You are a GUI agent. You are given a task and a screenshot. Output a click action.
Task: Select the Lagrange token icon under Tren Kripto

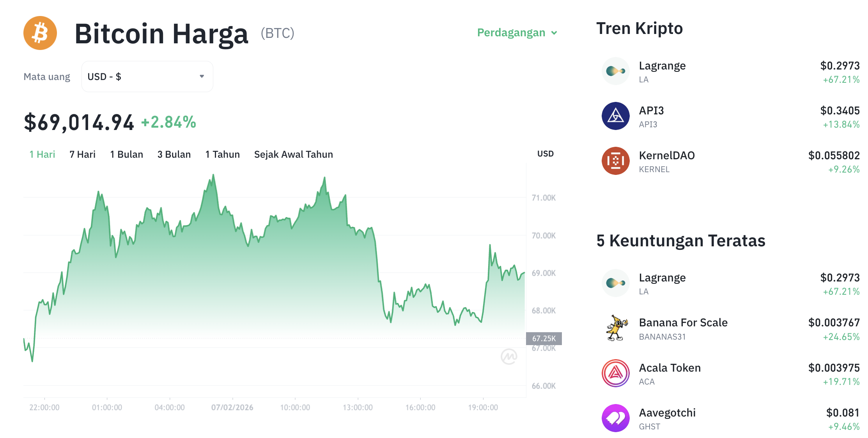(x=616, y=71)
